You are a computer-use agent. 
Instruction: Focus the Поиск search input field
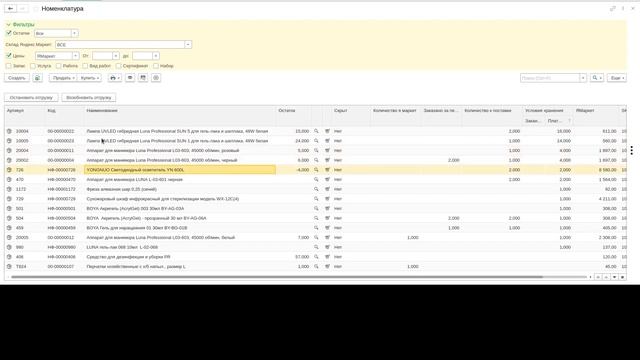(x=550, y=78)
